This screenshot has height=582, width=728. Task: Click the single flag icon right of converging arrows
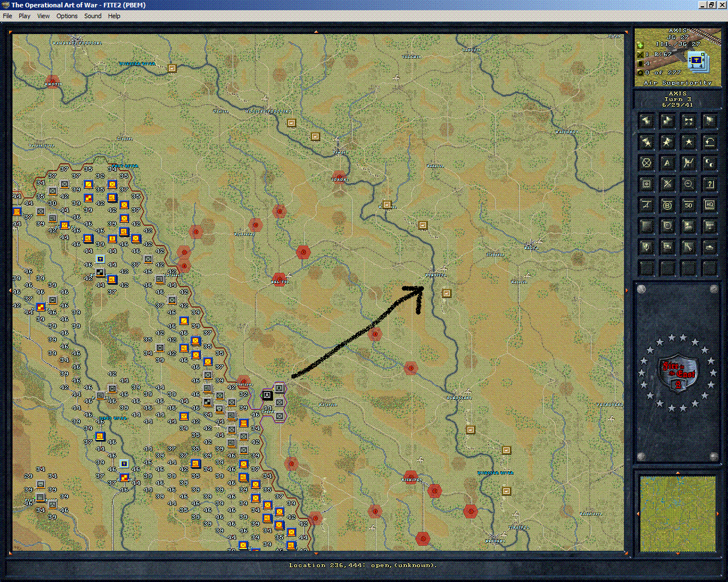pyautogui.click(x=710, y=120)
